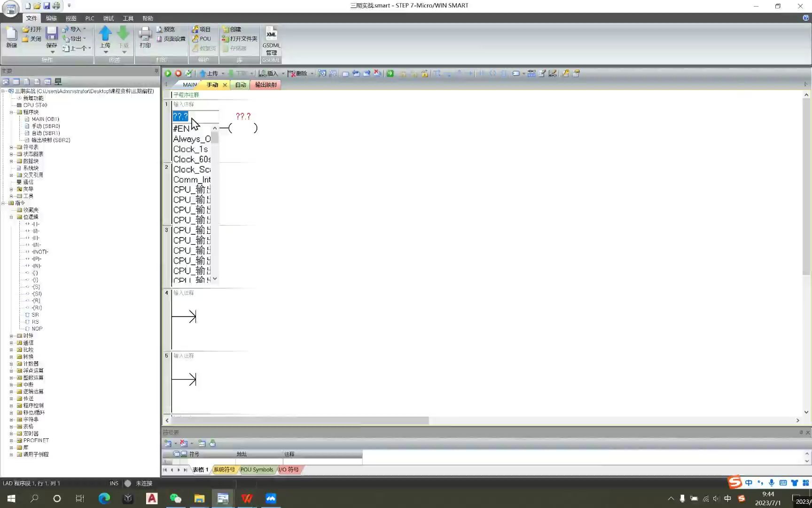Open the PLC ribbon tab

click(x=89, y=18)
